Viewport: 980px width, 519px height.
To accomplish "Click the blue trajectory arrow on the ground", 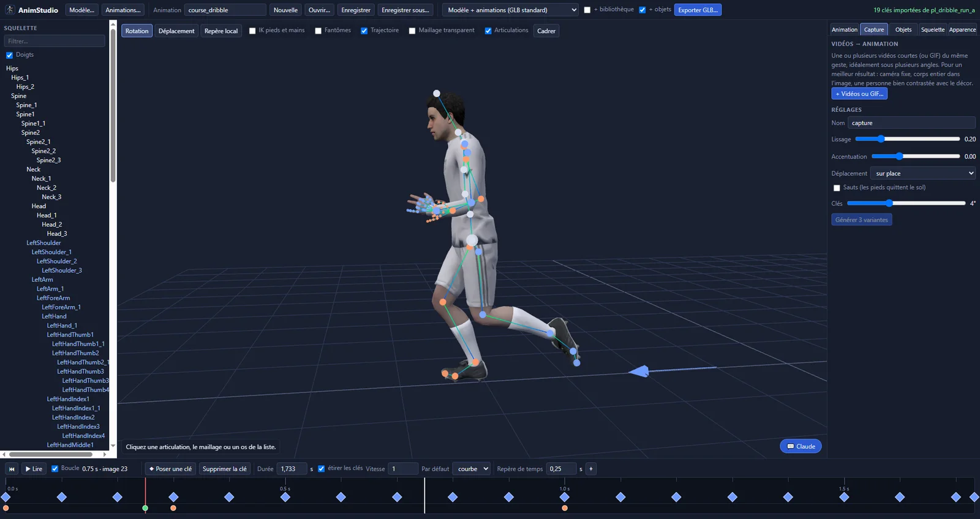I will coord(639,371).
